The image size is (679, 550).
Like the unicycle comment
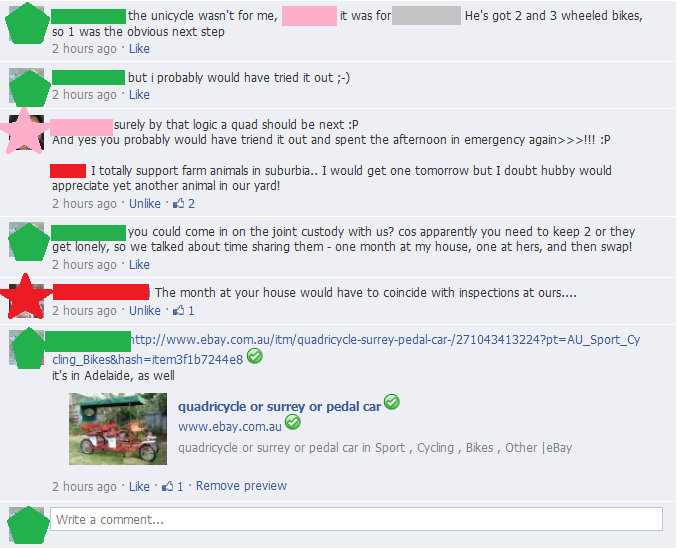(139, 49)
